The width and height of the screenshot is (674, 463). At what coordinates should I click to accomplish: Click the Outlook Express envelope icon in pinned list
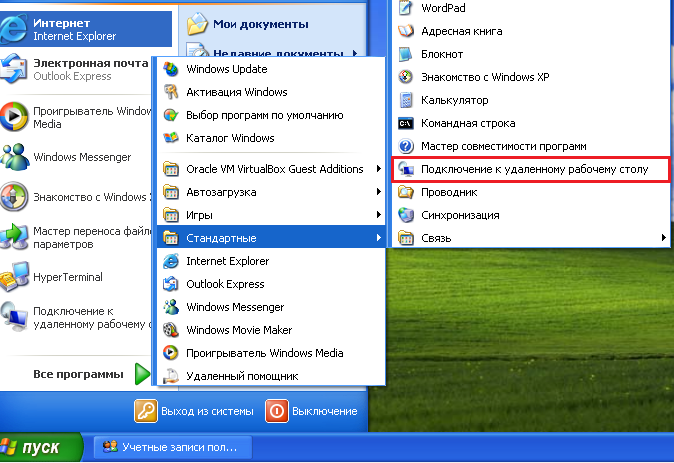coord(14,69)
